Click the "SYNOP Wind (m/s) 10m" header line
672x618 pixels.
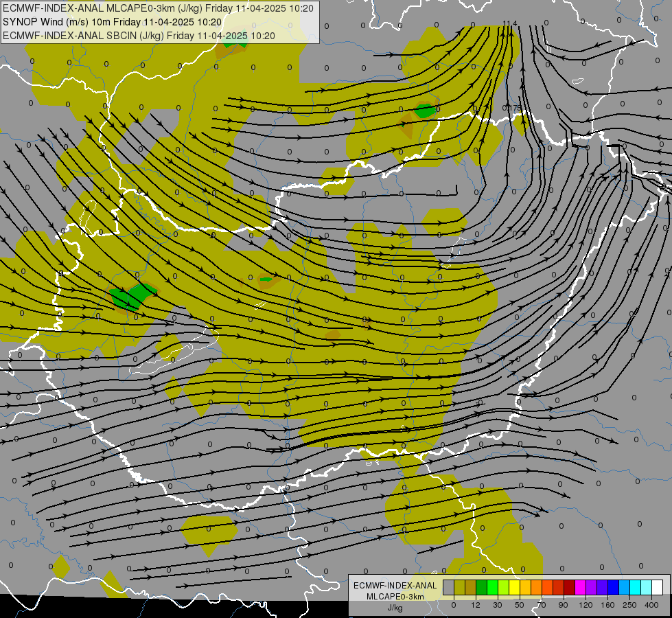(x=113, y=22)
